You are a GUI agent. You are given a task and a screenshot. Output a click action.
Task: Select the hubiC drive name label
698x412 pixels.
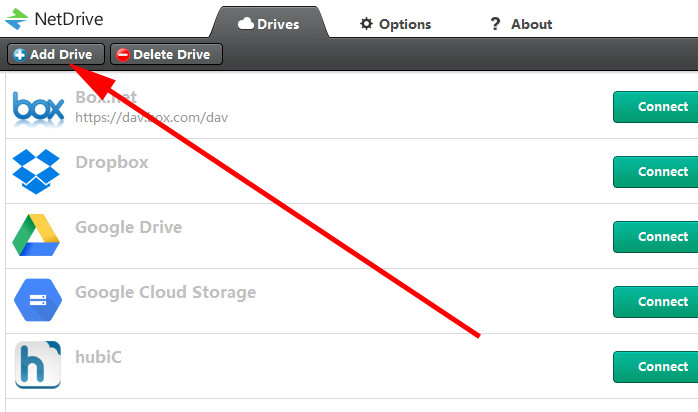(101, 357)
